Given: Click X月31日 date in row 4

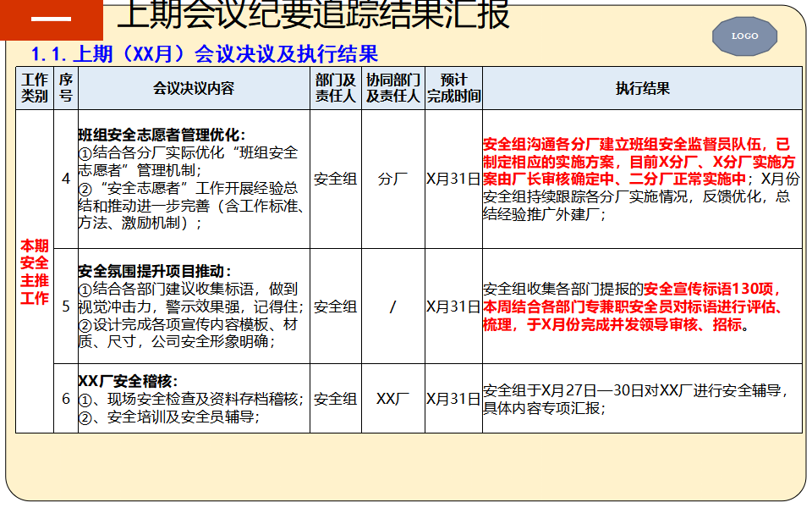Looking at the screenshot, I should tap(453, 179).
